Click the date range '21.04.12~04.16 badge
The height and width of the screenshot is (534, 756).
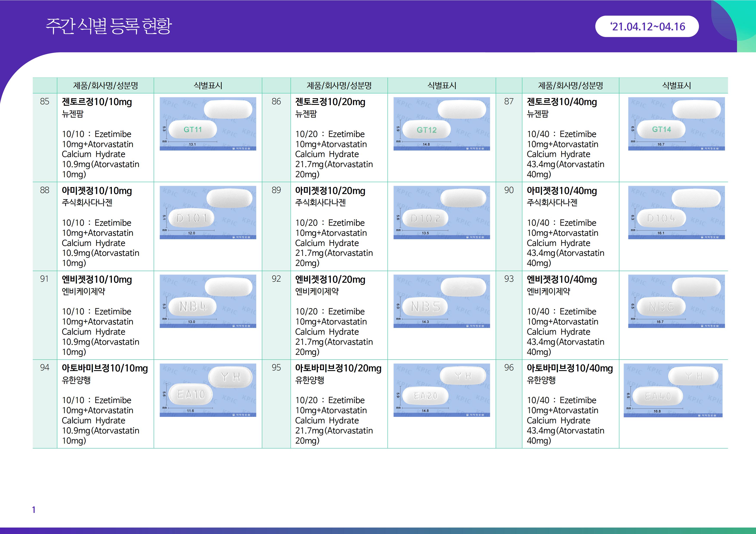click(647, 27)
